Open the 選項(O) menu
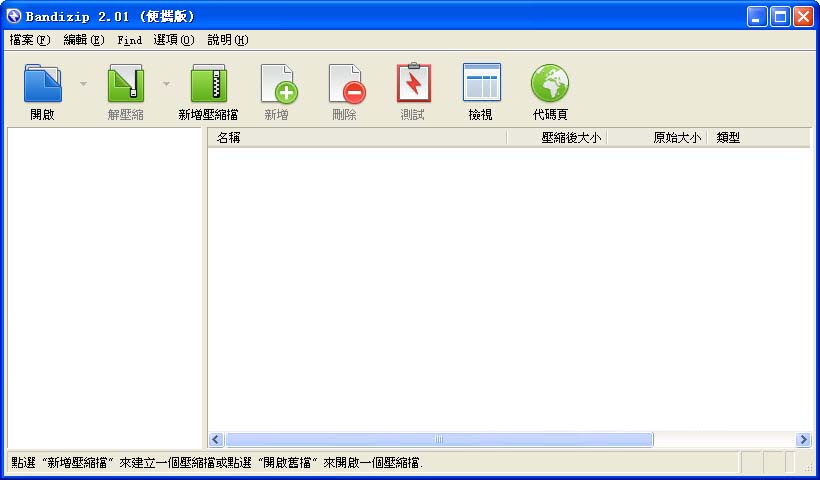 pos(174,40)
